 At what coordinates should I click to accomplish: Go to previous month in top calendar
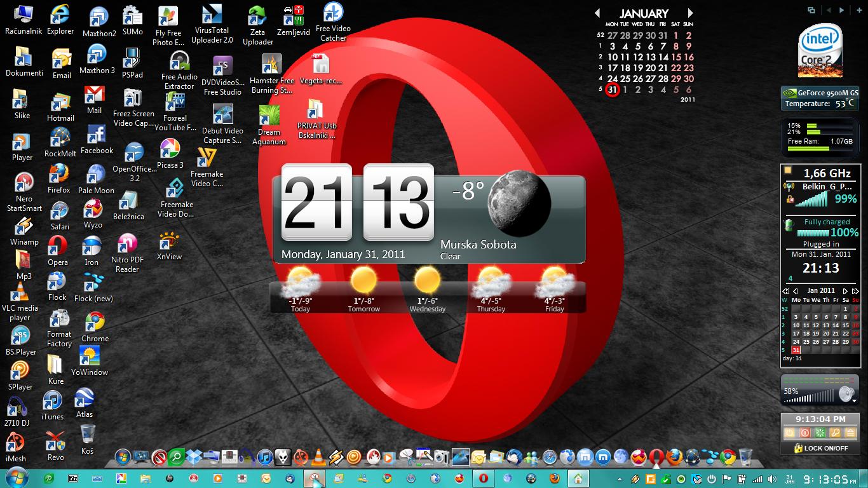coord(597,13)
